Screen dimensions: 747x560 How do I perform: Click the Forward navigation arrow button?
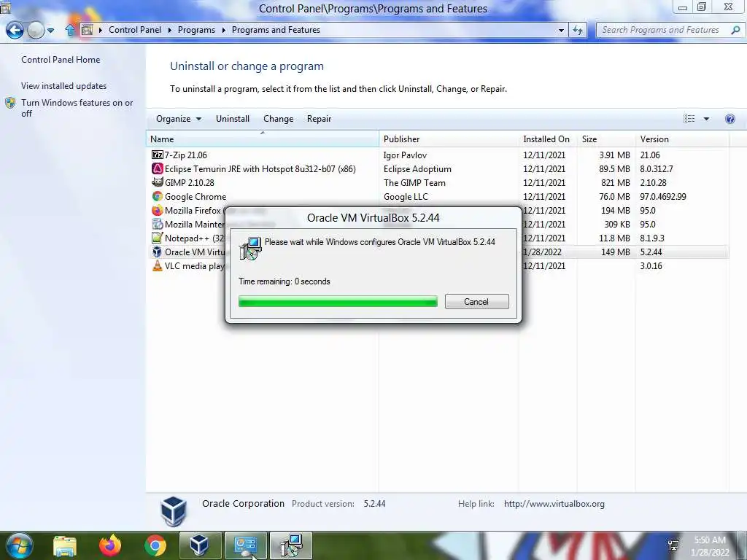pyautogui.click(x=36, y=31)
